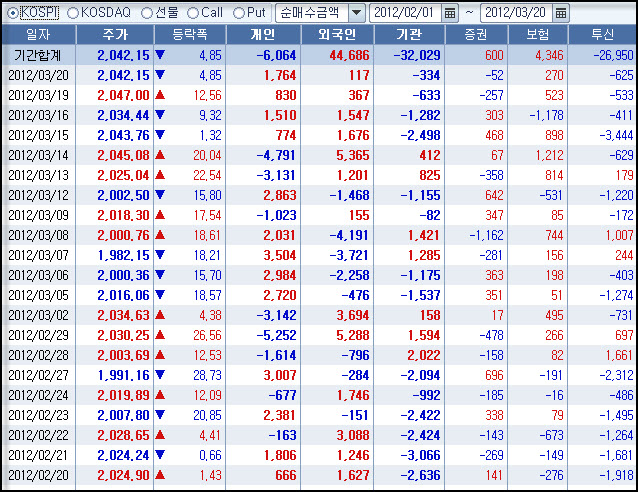Click the 일자 column header
This screenshot has width=638, height=492.
[x=39, y=34]
